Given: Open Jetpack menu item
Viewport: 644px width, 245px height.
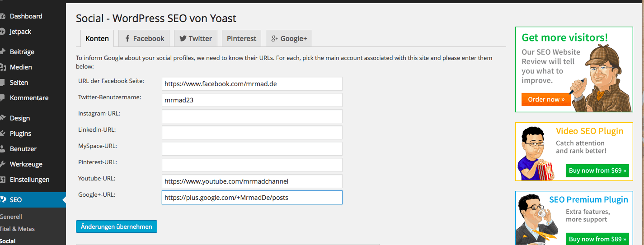Looking at the screenshot, I should click(21, 32).
